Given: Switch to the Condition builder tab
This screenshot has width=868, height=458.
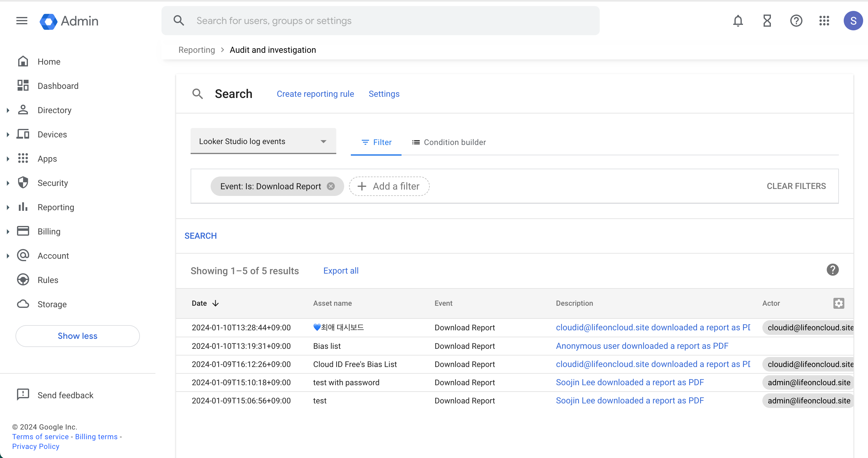Looking at the screenshot, I should coord(449,142).
